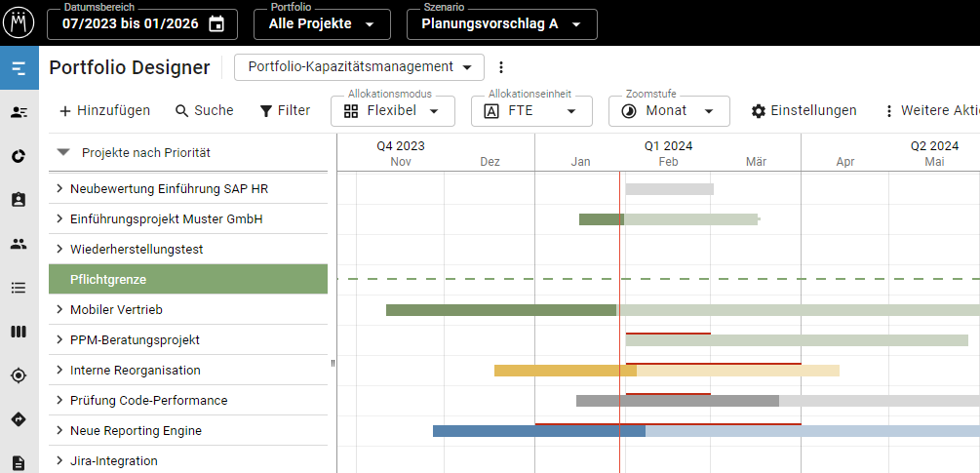
Task: Open the Portfolio dropdown Alle Projekte
Action: (322, 24)
